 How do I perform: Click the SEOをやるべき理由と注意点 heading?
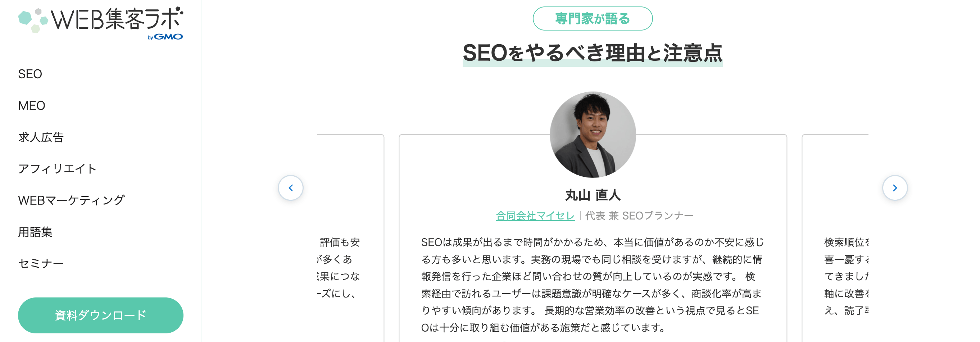coord(592,53)
